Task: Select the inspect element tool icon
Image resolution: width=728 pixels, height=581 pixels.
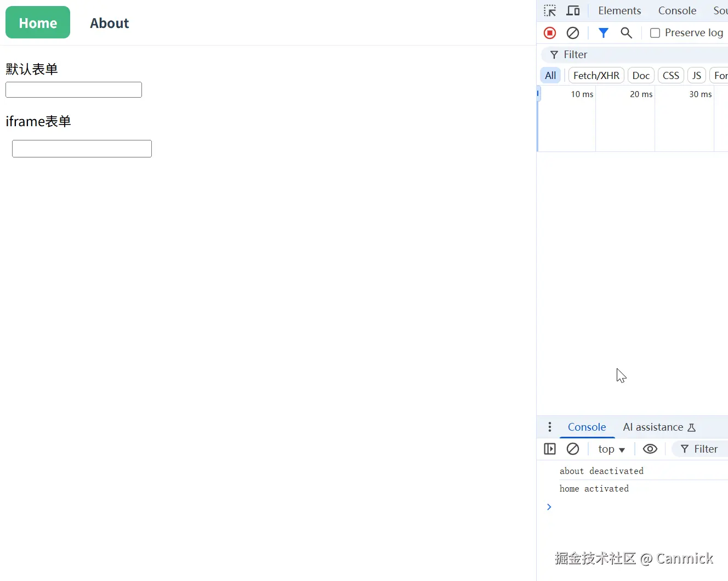Action: (x=550, y=10)
